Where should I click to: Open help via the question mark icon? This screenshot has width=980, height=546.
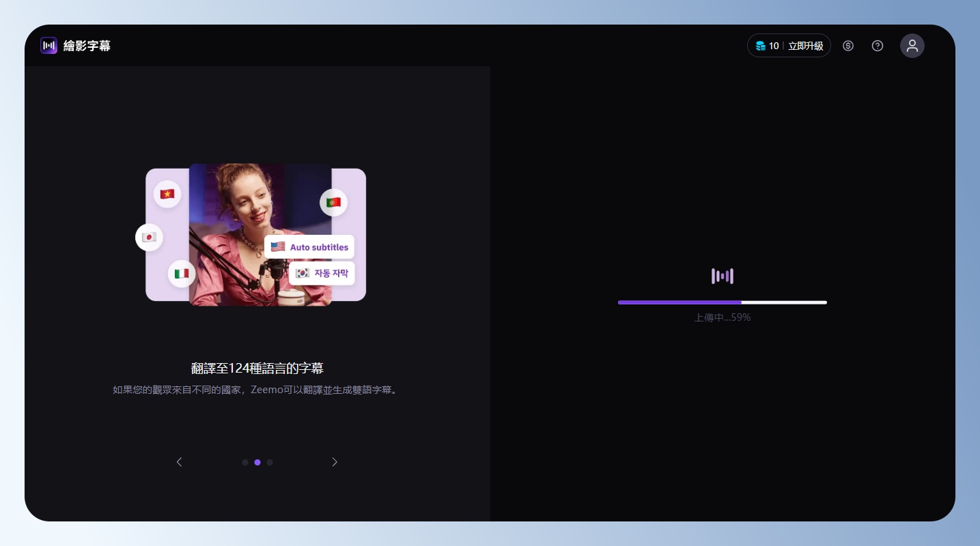878,46
